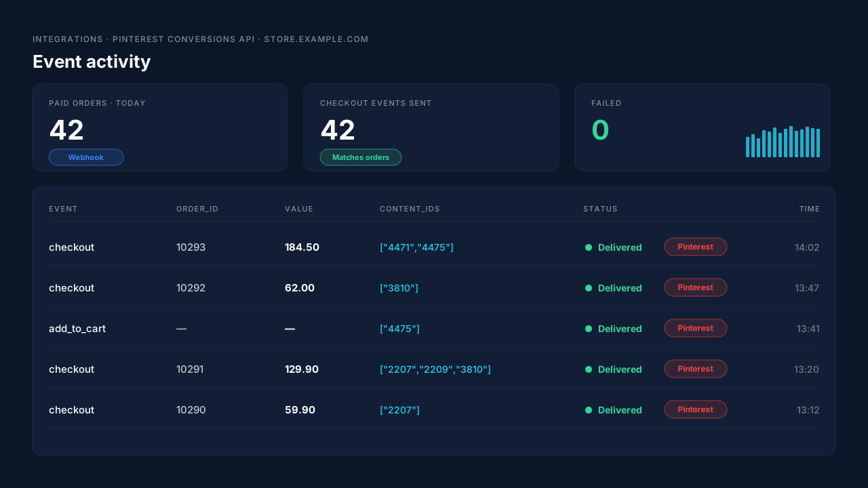Select the CONTENT_IDS column header
The image size is (868, 488).
tap(410, 209)
